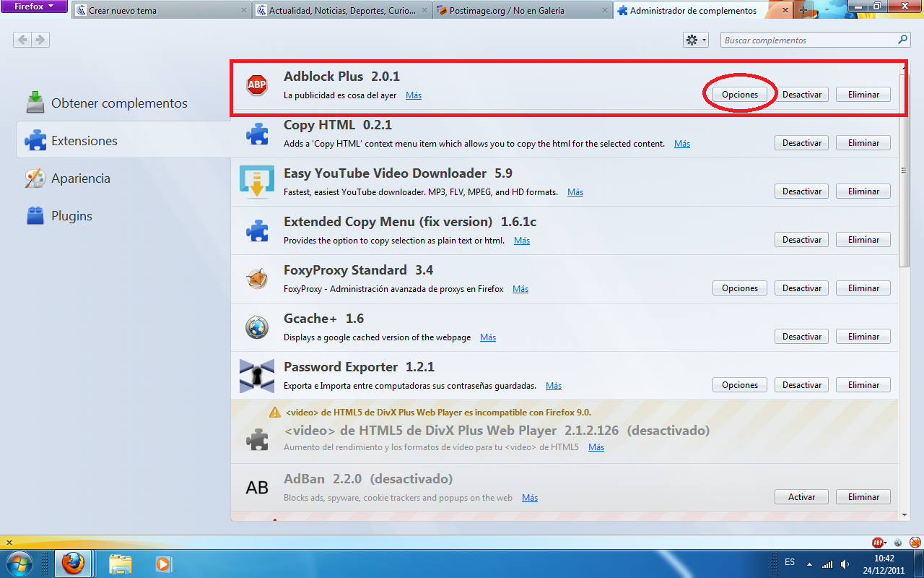Click the Gcache+ extension icon

point(257,327)
